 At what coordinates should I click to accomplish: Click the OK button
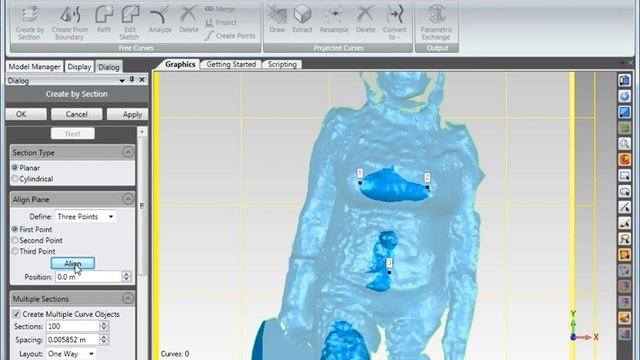click(26, 114)
